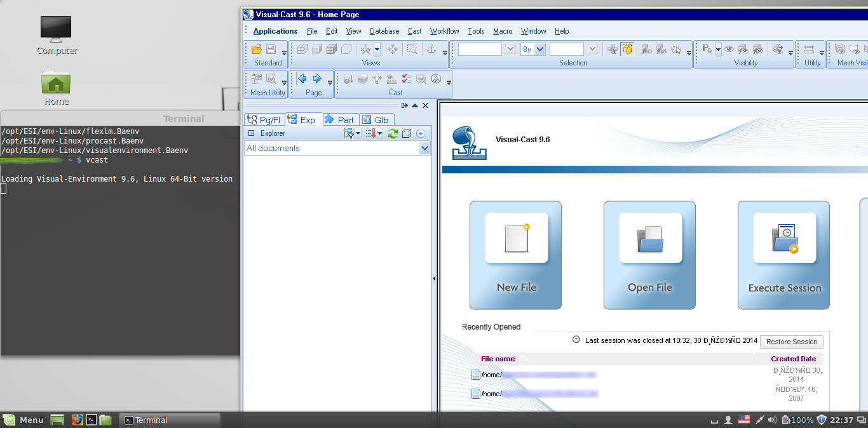The image size is (868, 428).
Task: Click the eye icon in Visibility toolbar
Action: coord(729,49)
